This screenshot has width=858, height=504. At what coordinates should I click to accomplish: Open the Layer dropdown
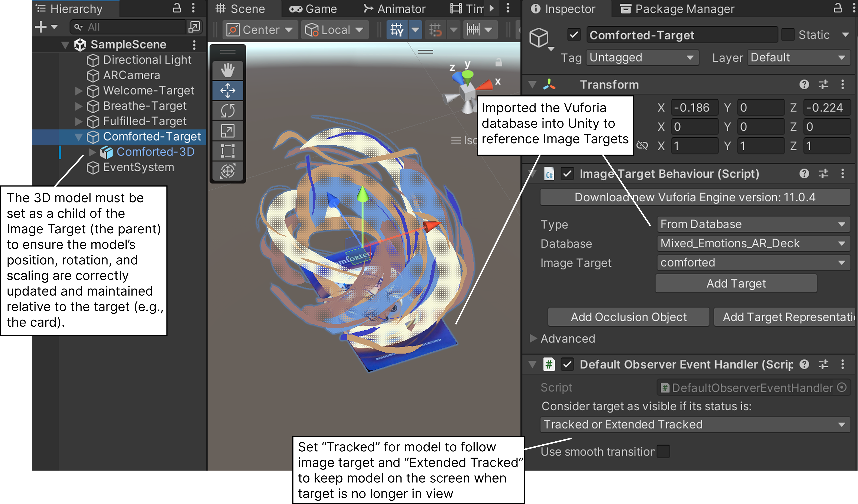799,57
